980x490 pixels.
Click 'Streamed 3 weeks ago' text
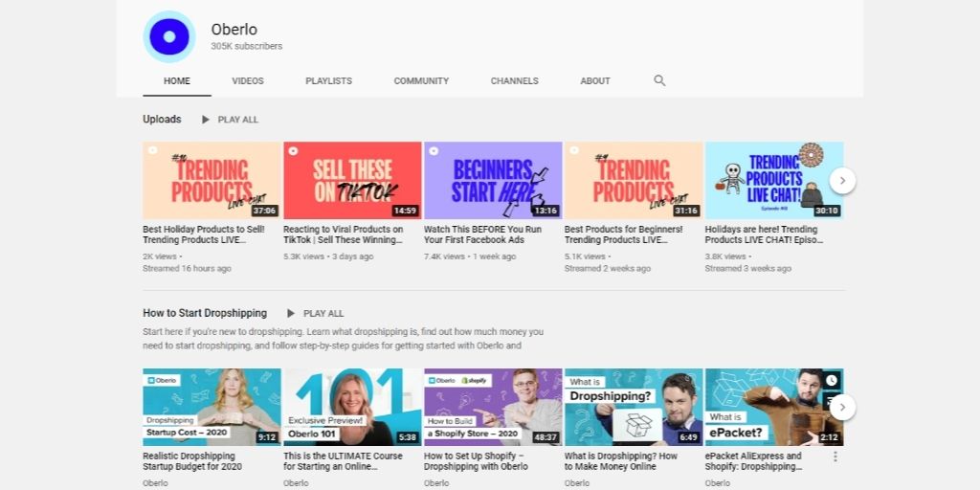[748, 268]
